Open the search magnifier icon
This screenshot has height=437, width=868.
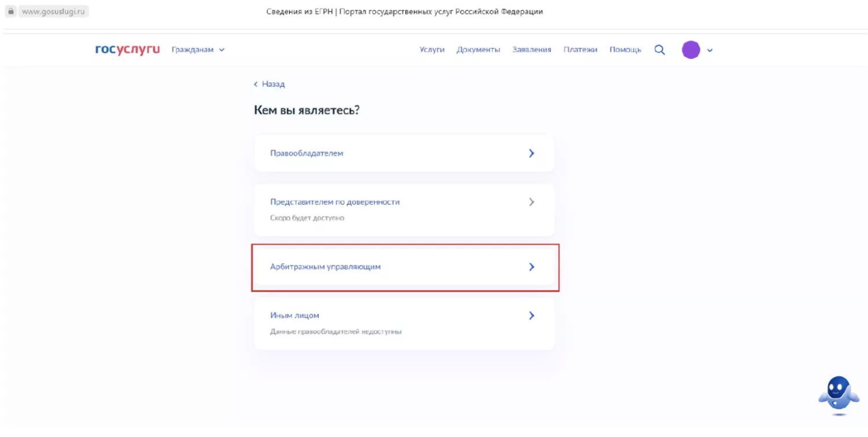(660, 50)
